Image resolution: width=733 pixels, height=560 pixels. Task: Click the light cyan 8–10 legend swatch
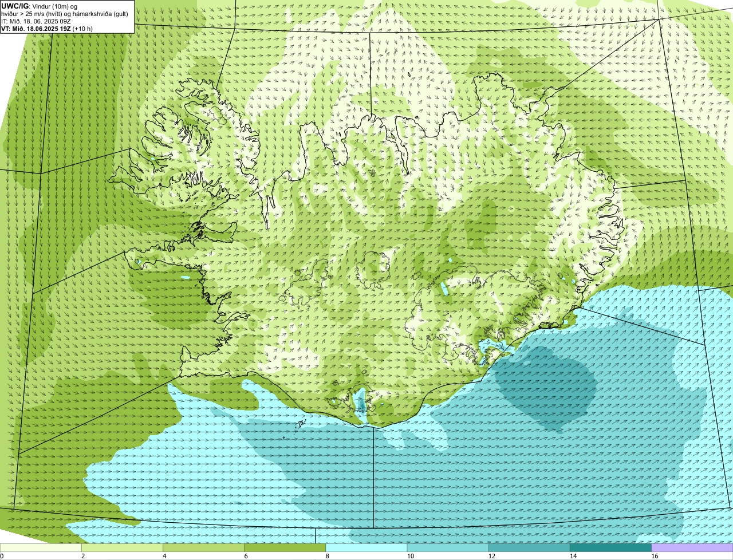coord(366,547)
